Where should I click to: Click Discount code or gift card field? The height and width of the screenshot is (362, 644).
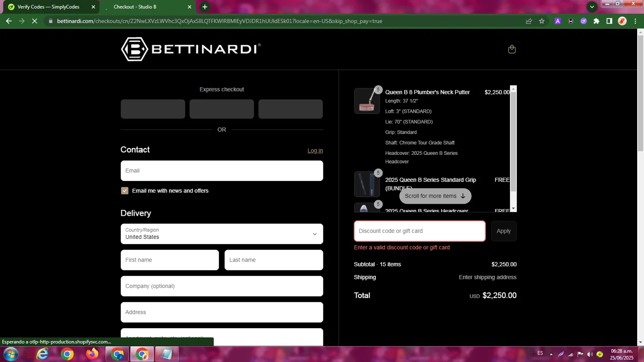tap(419, 231)
